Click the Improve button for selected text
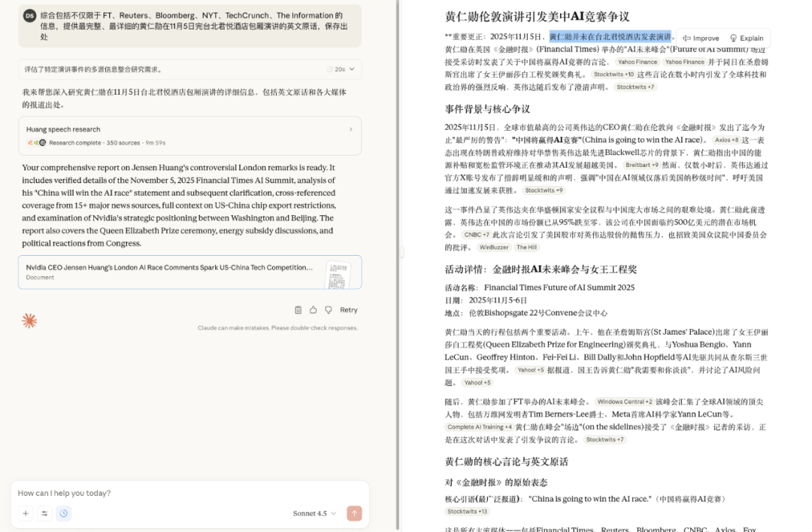The image size is (812, 532). [701, 38]
